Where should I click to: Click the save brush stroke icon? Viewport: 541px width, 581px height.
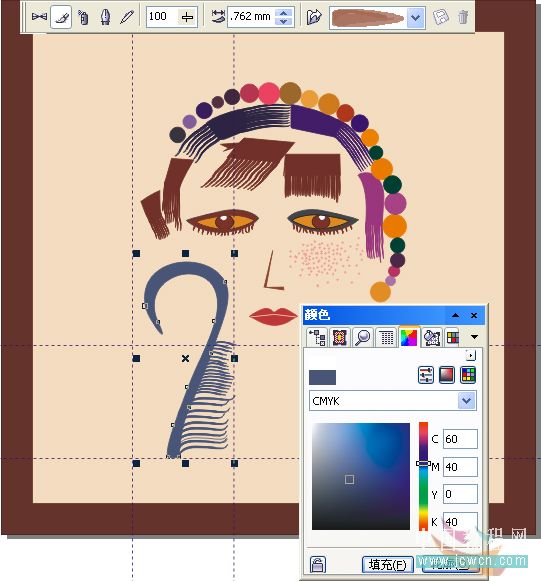click(441, 17)
